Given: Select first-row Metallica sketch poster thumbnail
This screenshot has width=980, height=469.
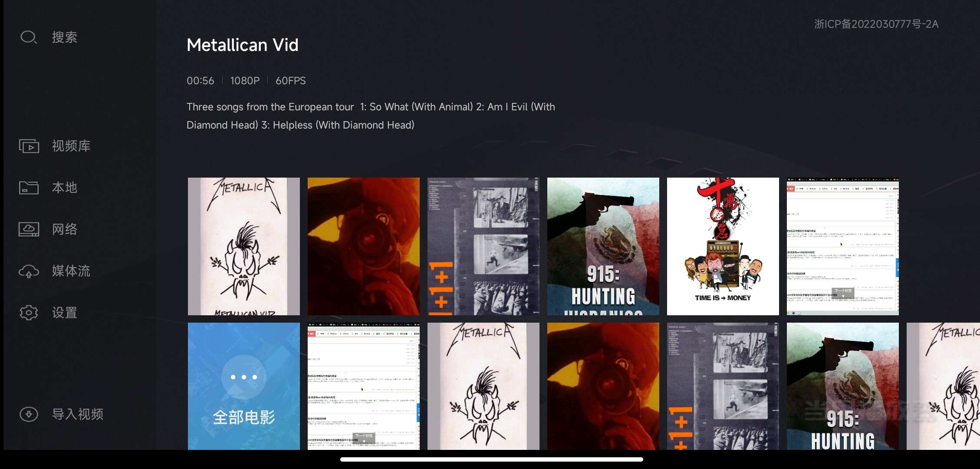Looking at the screenshot, I should point(244,246).
